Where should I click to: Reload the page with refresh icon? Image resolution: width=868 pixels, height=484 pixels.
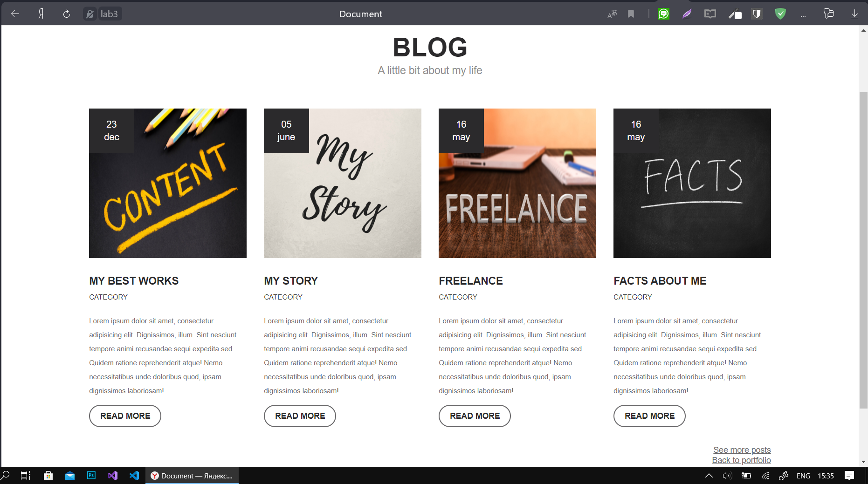[x=67, y=14]
